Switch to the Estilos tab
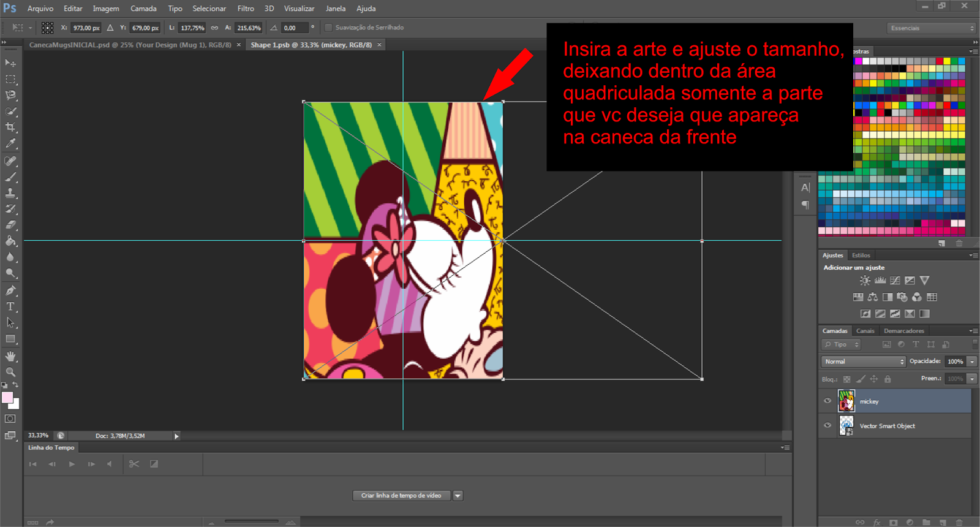 [861, 256]
